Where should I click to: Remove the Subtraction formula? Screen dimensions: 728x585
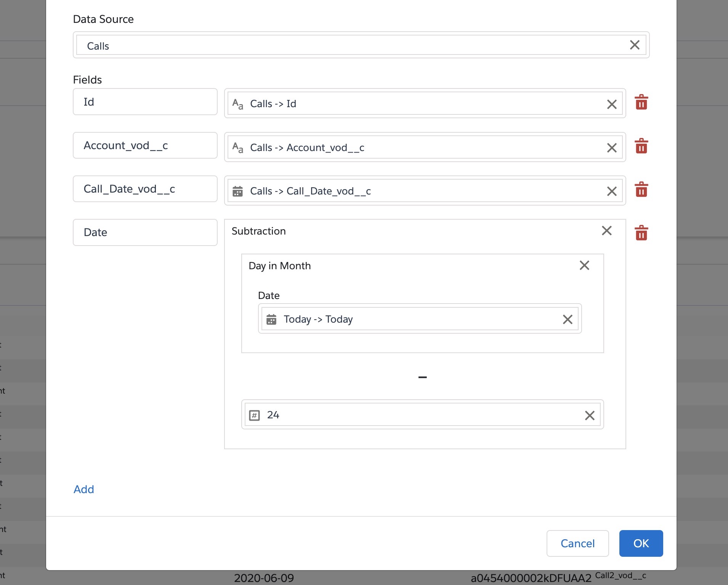pos(606,231)
